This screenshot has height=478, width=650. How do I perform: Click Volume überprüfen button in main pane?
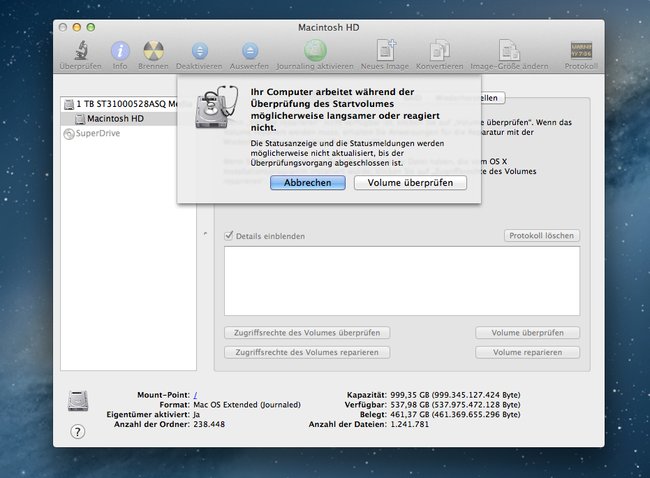[528, 333]
